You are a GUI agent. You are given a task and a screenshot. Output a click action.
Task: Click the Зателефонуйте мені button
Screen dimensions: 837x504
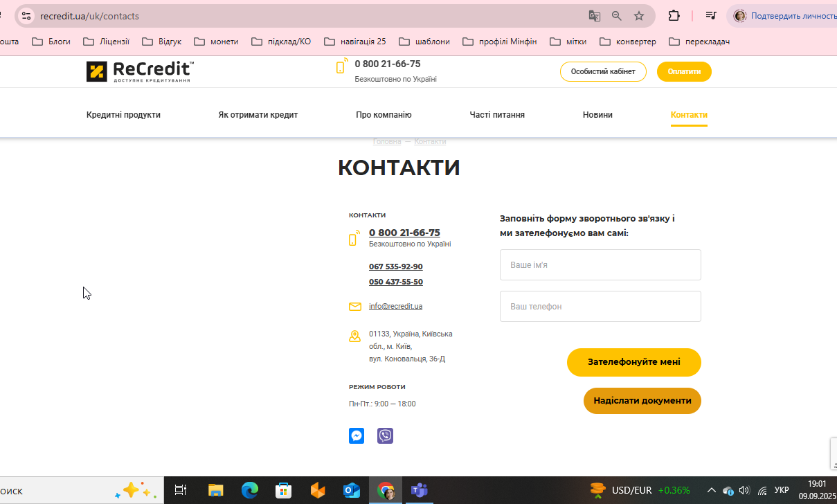click(x=634, y=362)
